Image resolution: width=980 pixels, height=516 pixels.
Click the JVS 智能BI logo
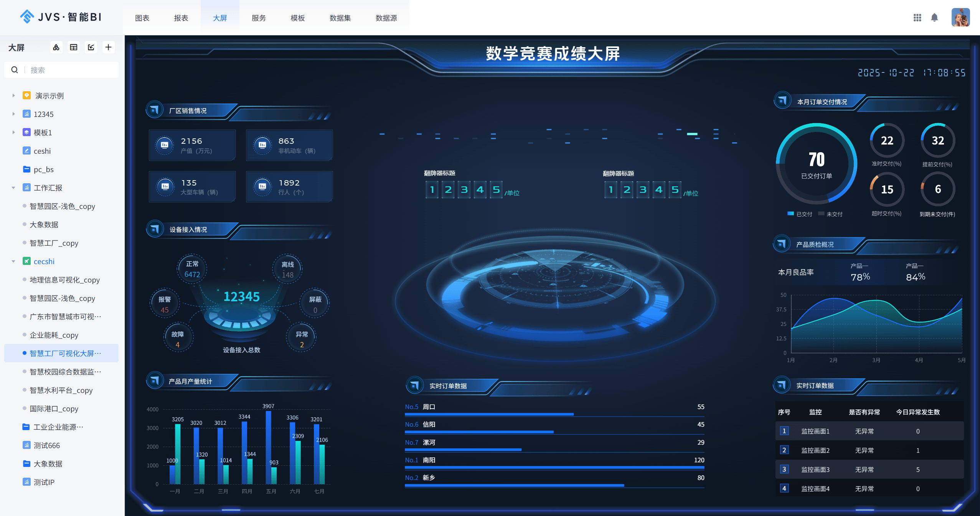coord(61,17)
